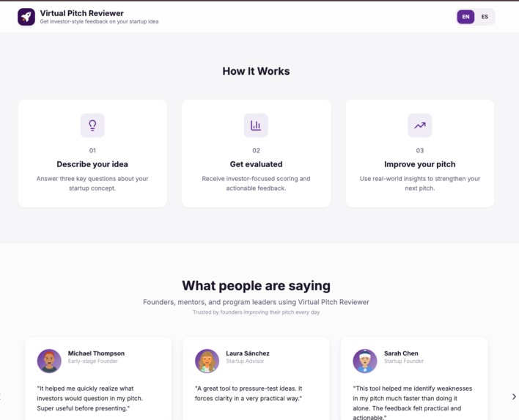Click the rocket logo icon
Viewport: 519px width, 420px height.
tap(26, 17)
